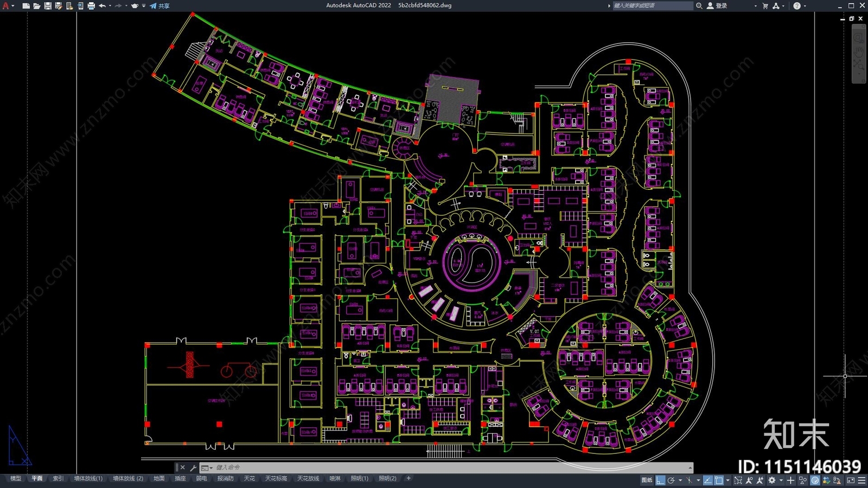Click the Workspace switching gear icon
This screenshot has width=868, height=488.
coord(771,480)
